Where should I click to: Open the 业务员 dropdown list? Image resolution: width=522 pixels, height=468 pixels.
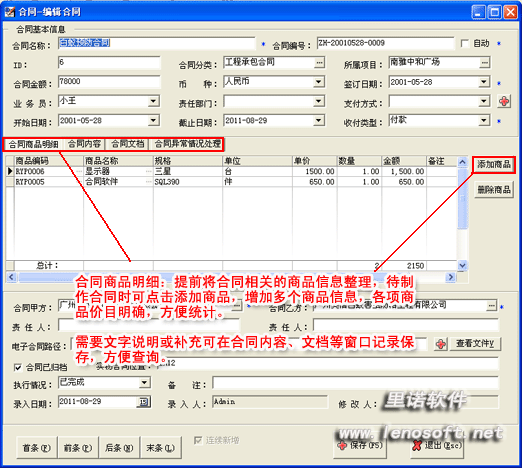tap(153, 101)
